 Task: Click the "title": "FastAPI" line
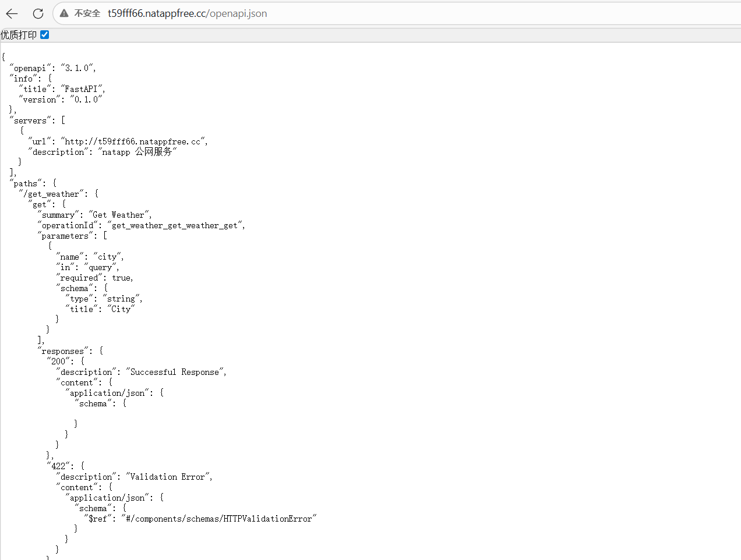point(62,89)
